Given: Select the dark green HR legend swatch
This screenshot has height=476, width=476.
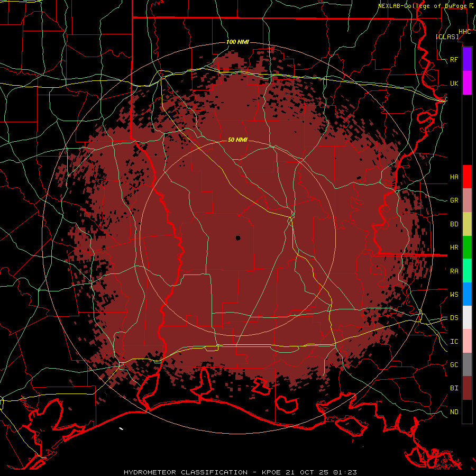Looking at the screenshot, I should point(467,248).
